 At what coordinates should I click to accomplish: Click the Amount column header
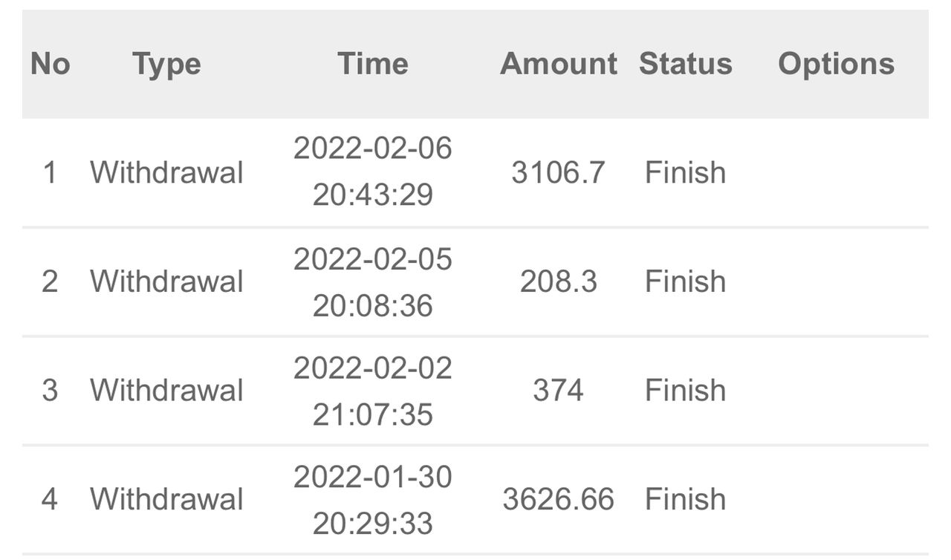click(x=558, y=64)
